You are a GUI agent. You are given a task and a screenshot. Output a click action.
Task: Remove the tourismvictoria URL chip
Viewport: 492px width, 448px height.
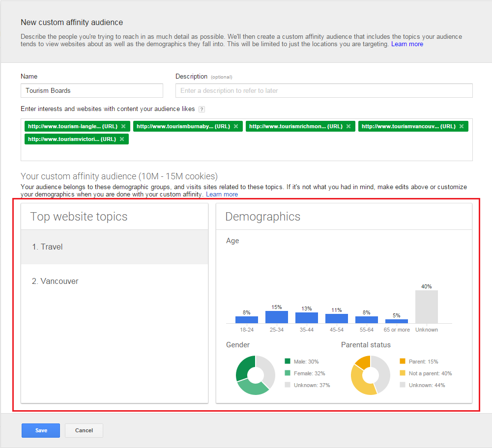click(122, 139)
